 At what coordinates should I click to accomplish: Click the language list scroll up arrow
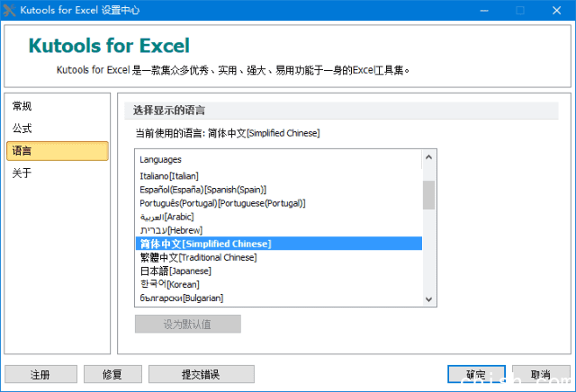(x=428, y=158)
